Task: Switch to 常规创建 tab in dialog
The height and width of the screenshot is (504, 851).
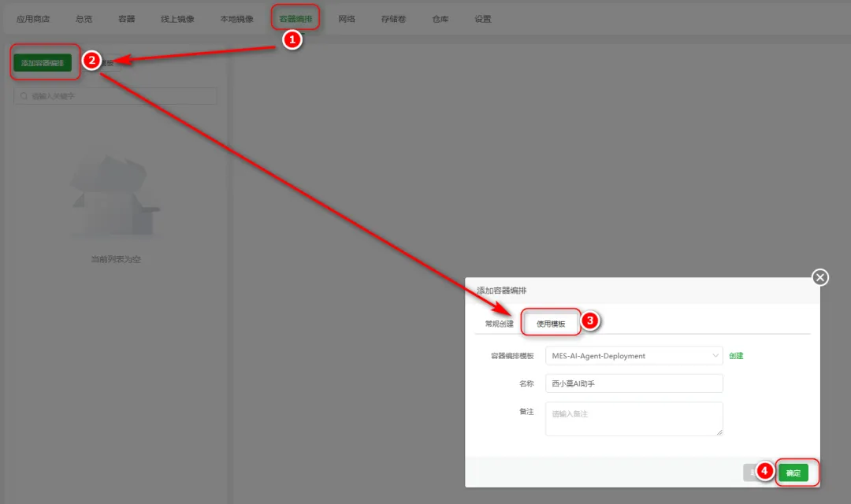Action: point(500,324)
